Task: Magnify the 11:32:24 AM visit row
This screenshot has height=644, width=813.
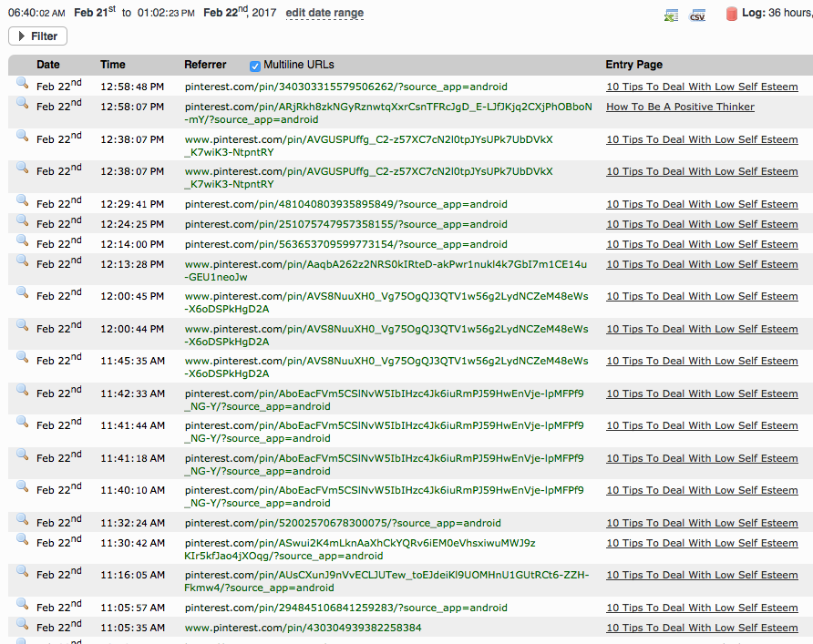Action: coord(22,519)
